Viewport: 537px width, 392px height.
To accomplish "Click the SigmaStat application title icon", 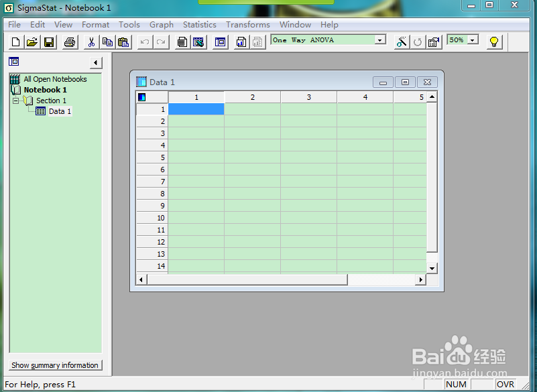I will [9, 7].
